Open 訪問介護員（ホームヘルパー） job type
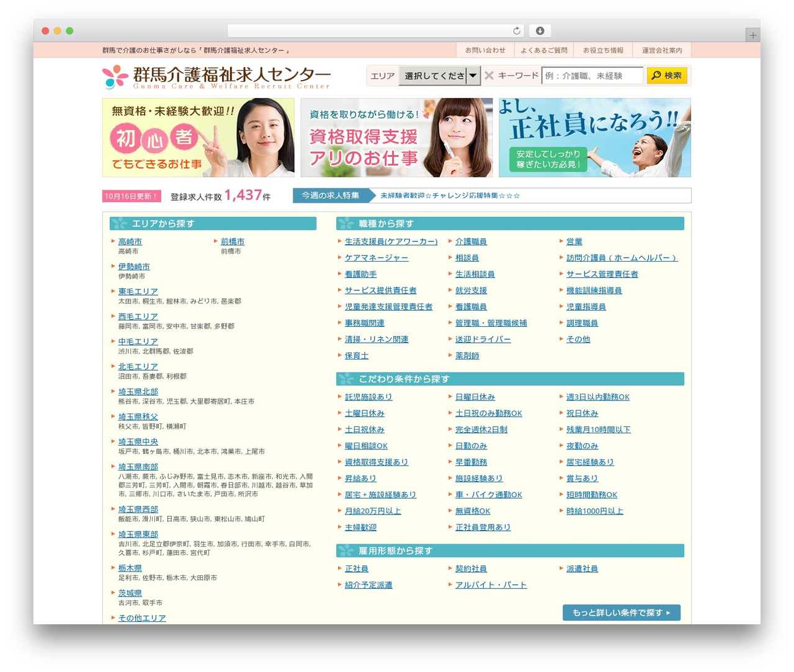 (x=622, y=257)
